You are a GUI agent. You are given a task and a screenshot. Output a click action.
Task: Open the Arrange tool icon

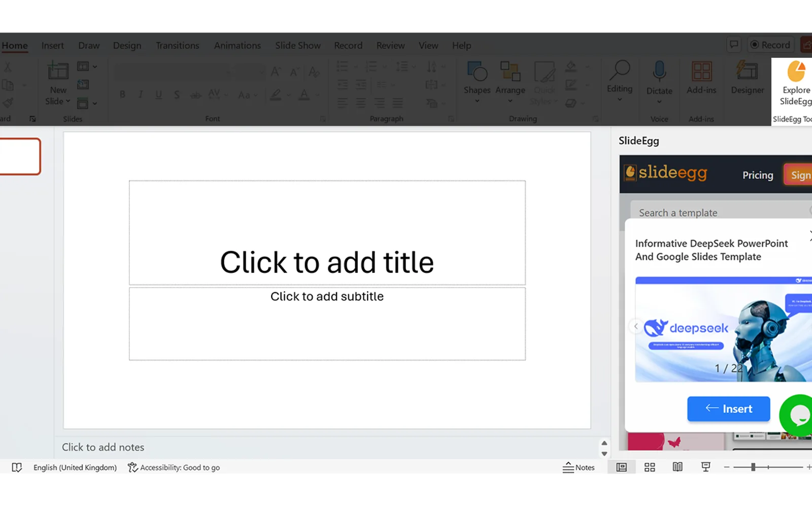click(x=510, y=72)
